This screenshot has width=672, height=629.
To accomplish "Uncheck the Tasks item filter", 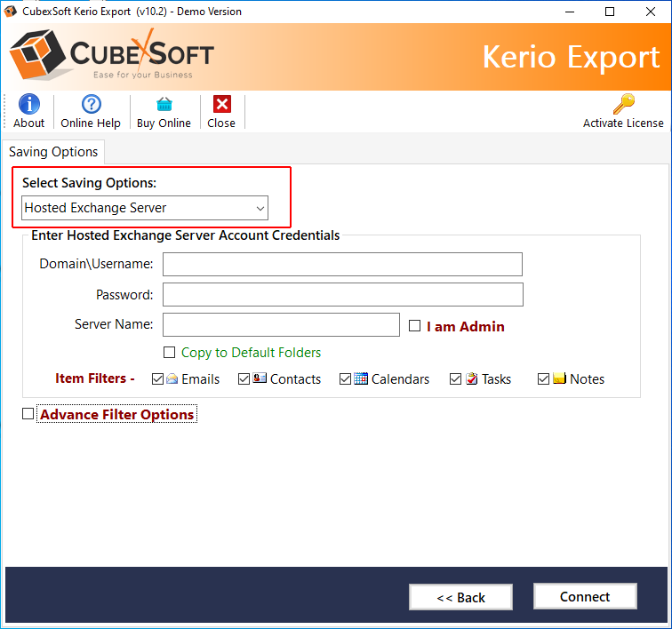I will 456,378.
